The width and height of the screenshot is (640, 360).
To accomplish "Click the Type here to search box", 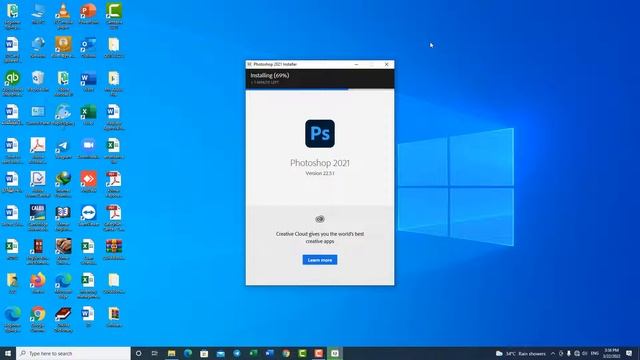I will pos(73,353).
